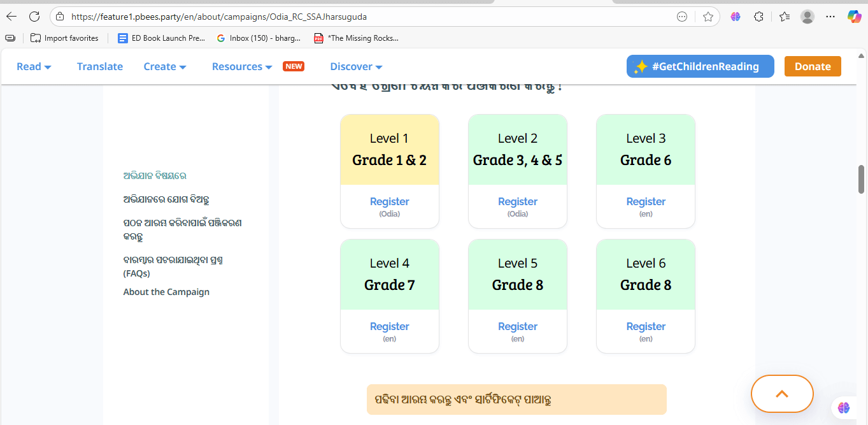
Task: Add this page to favorites star
Action: pyautogui.click(x=708, y=17)
